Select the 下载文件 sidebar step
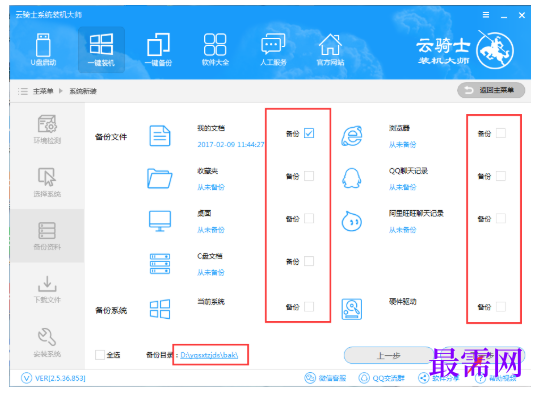The height and width of the screenshot is (394, 541). click(47, 289)
